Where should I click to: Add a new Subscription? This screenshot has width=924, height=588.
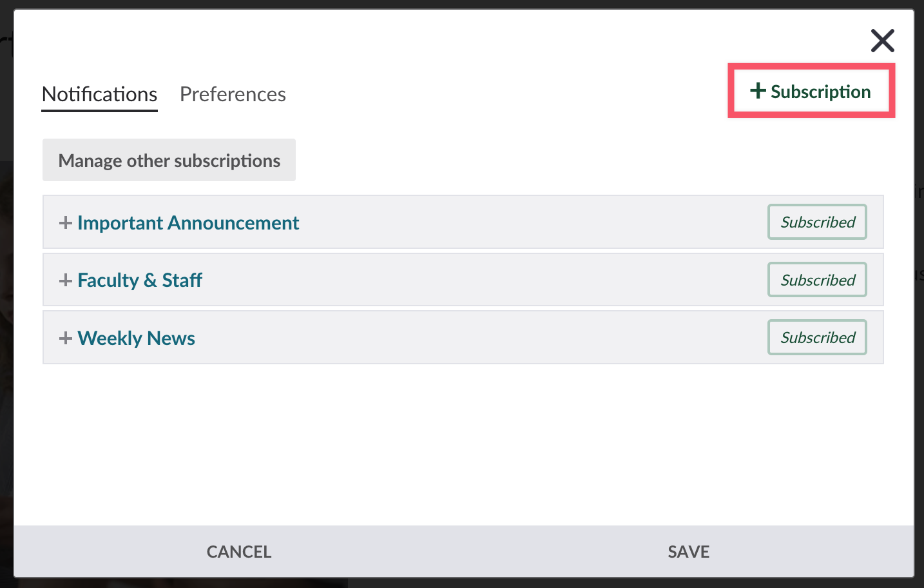pyautogui.click(x=820, y=92)
